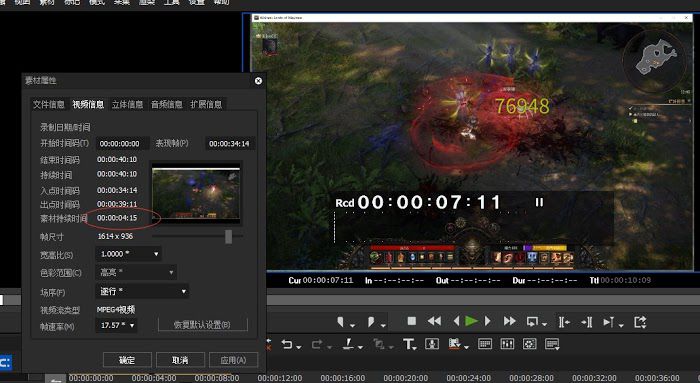Click the 00:00:32:00 mark on timeline ruler
Image resolution: width=700 pixels, height=383 pixels.
click(x=594, y=378)
